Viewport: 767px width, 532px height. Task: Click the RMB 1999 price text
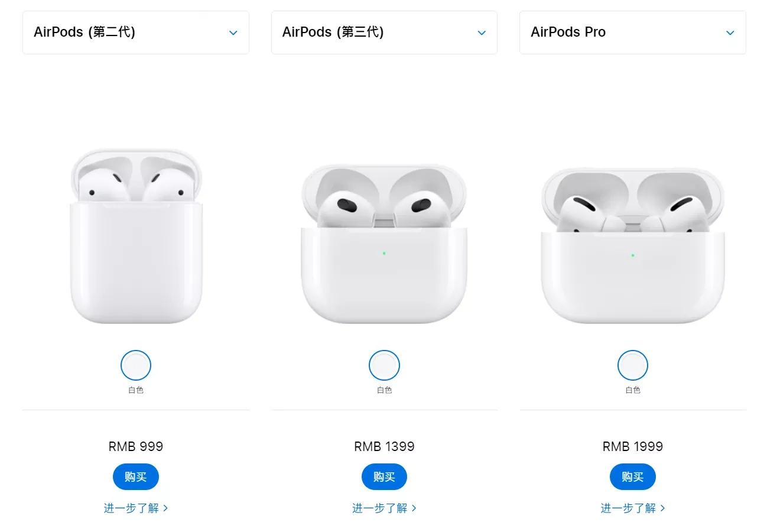click(x=633, y=447)
